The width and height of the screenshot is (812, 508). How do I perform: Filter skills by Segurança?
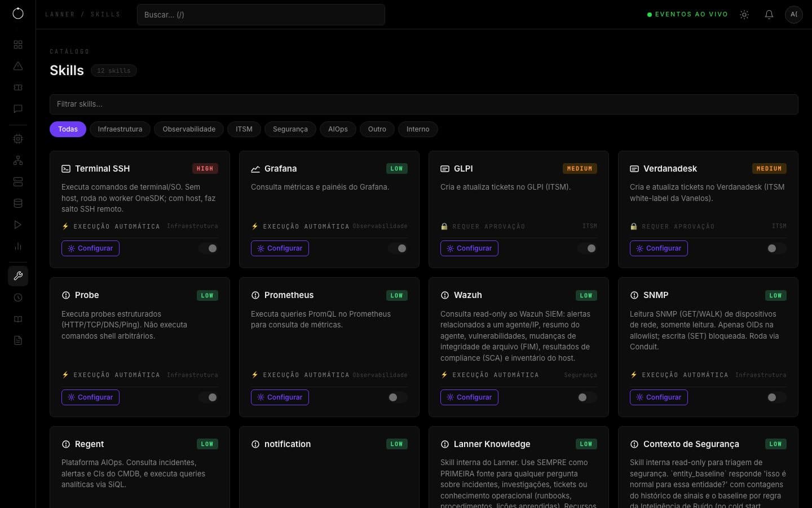tap(290, 129)
